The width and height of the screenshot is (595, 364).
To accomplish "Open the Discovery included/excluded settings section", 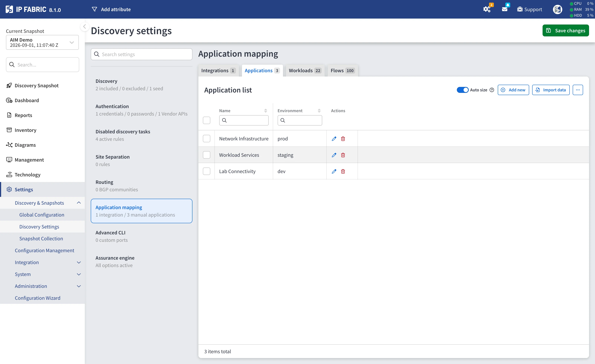I will [141, 85].
